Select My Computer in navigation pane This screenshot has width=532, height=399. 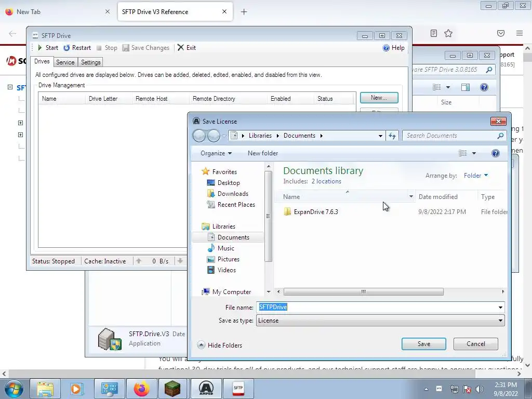pyautogui.click(x=227, y=292)
